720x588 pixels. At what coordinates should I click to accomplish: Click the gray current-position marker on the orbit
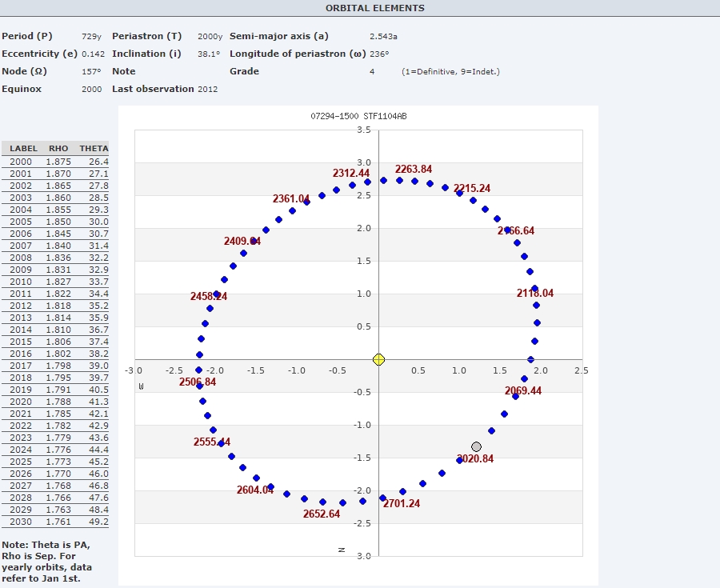pyautogui.click(x=476, y=446)
